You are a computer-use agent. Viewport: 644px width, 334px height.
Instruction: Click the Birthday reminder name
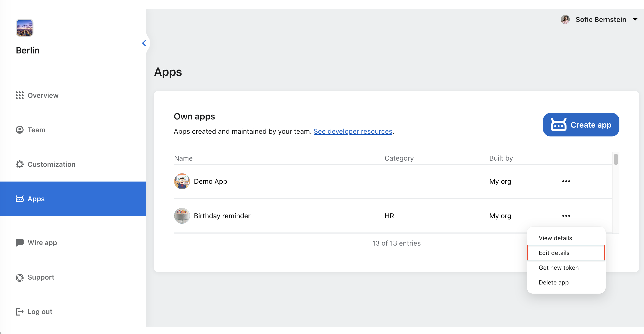pyautogui.click(x=222, y=216)
